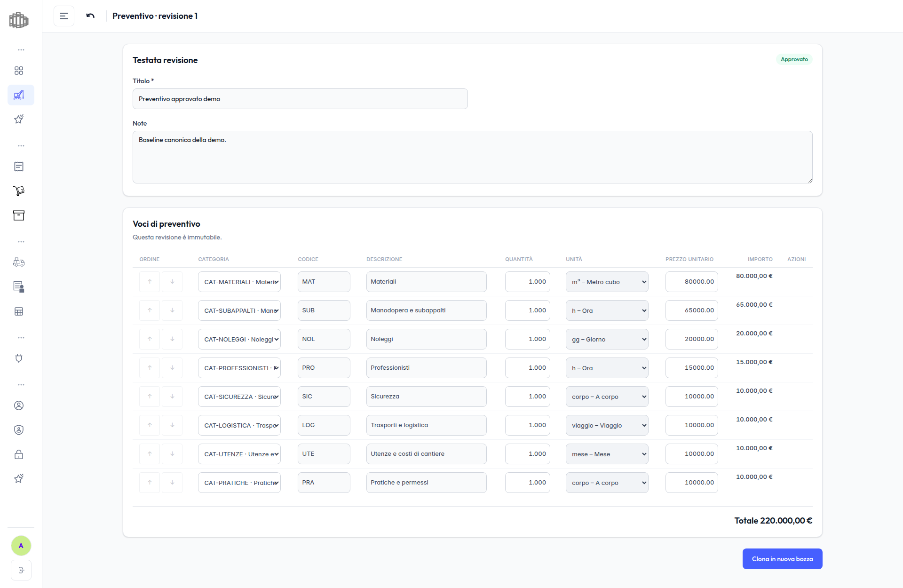Image resolution: width=903 pixels, height=588 pixels.
Task: Click Questa revisione è immutabile text
Action: point(177,237)
